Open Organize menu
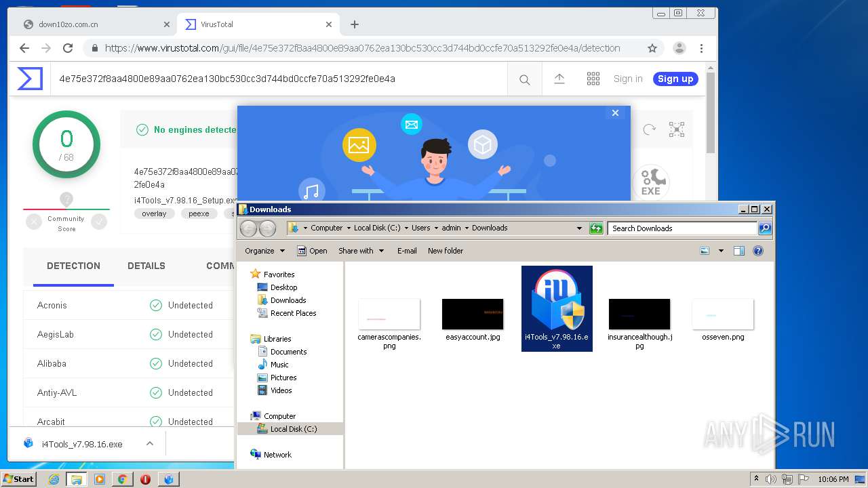 [264, 251]
